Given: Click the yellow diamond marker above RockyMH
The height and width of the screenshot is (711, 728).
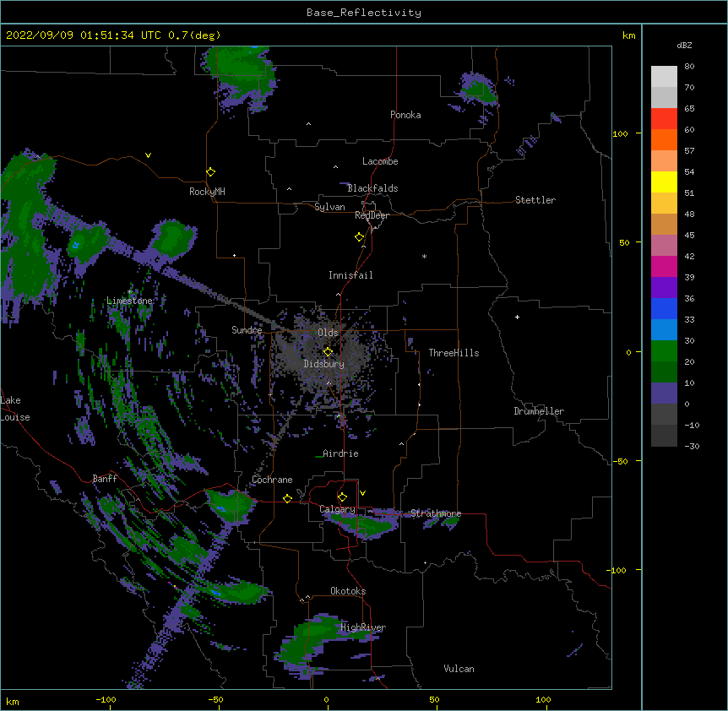Looking at the screenshot, I should click(211, 172).
